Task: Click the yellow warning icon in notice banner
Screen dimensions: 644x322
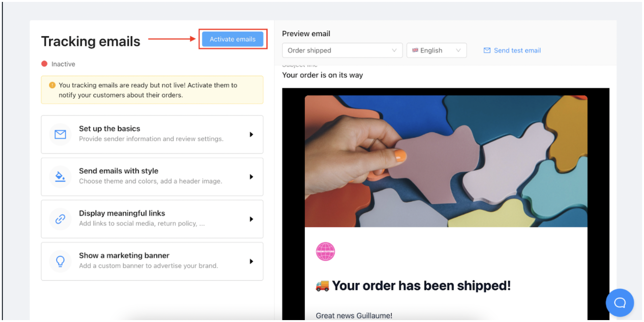Action: [52, 85]
